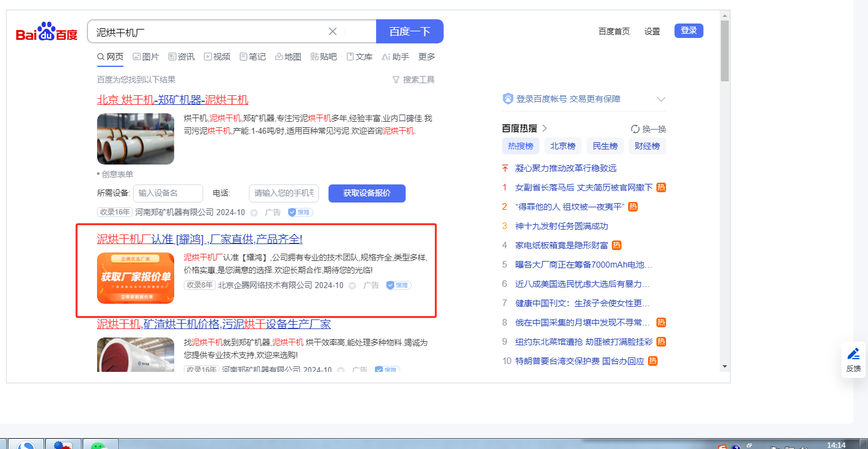This screenshot has width=868, height=449.
Task: Select the 北京榜 hot list tab
Action: (562, 146)
